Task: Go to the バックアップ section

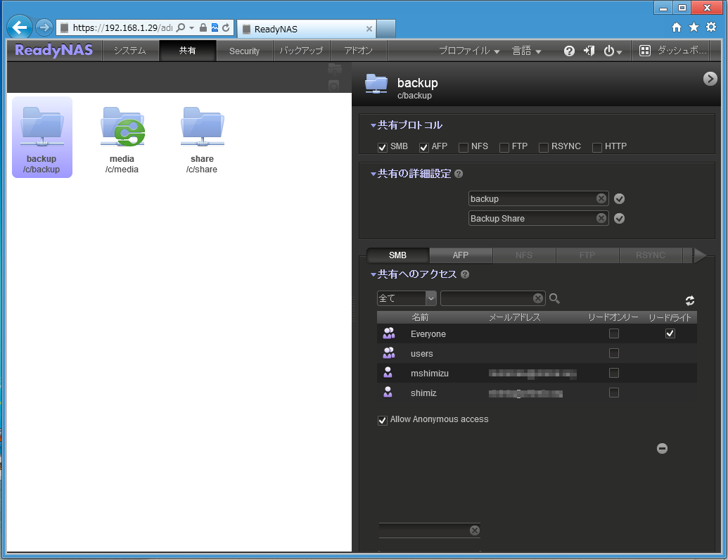Action: tap(301, 51)
